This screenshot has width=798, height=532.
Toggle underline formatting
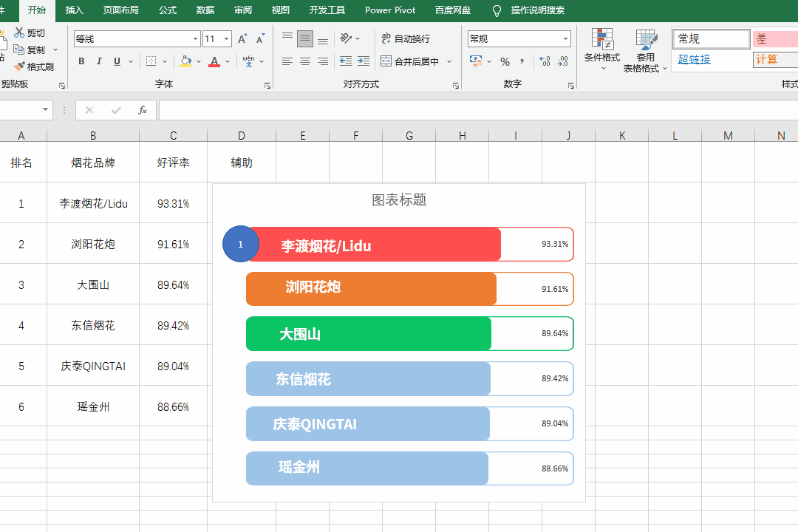click(x=117, y=61)
